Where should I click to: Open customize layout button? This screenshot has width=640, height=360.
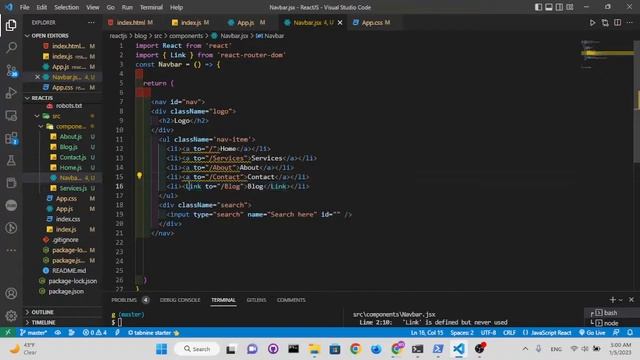pyautogui.click(x=570, y=7)
